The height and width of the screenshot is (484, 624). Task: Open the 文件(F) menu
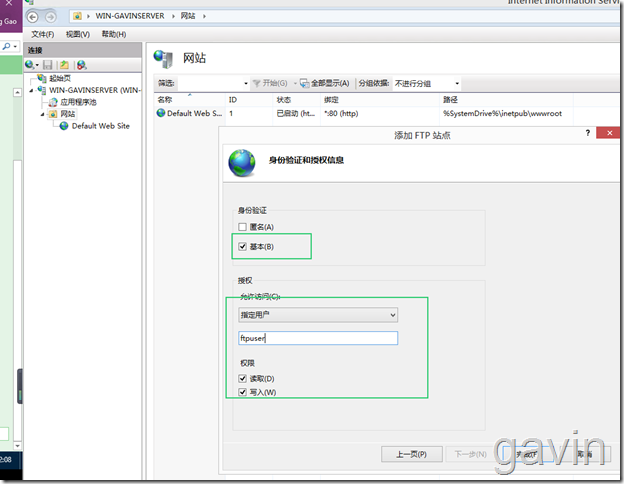tap(43, 34)
